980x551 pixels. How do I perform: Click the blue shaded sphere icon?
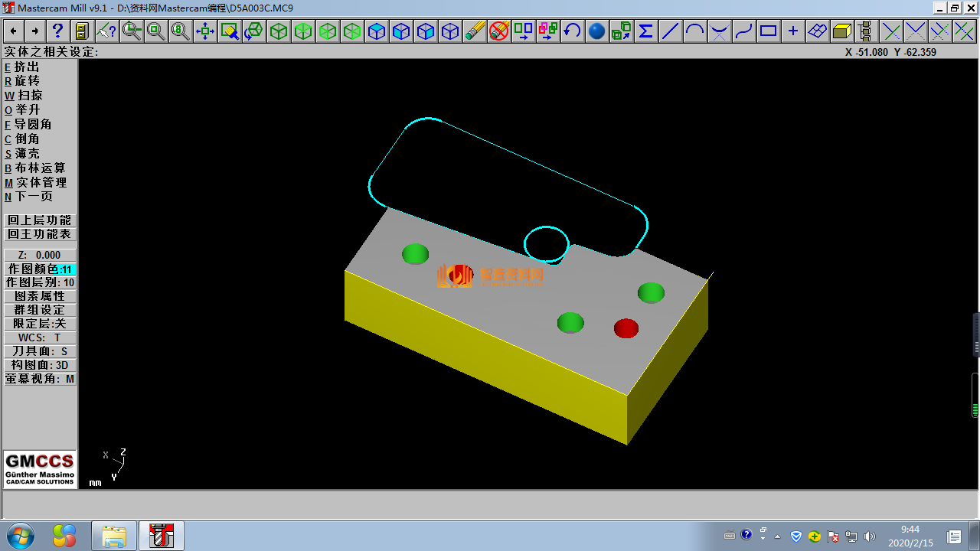(x=597, y=31)
